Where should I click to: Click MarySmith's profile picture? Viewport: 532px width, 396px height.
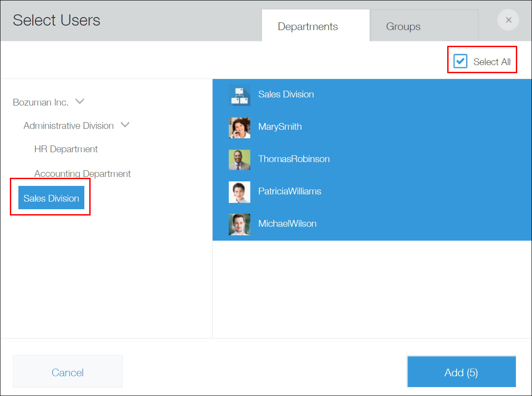(x=240, y=128)
